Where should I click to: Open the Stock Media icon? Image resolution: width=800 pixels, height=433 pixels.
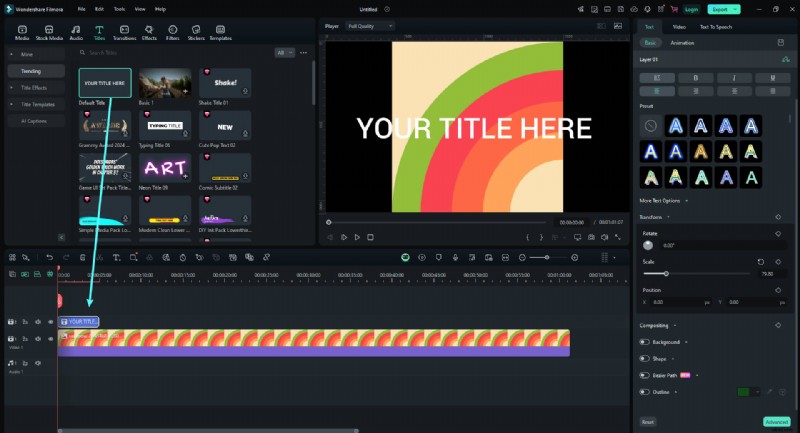coord(48,32)
